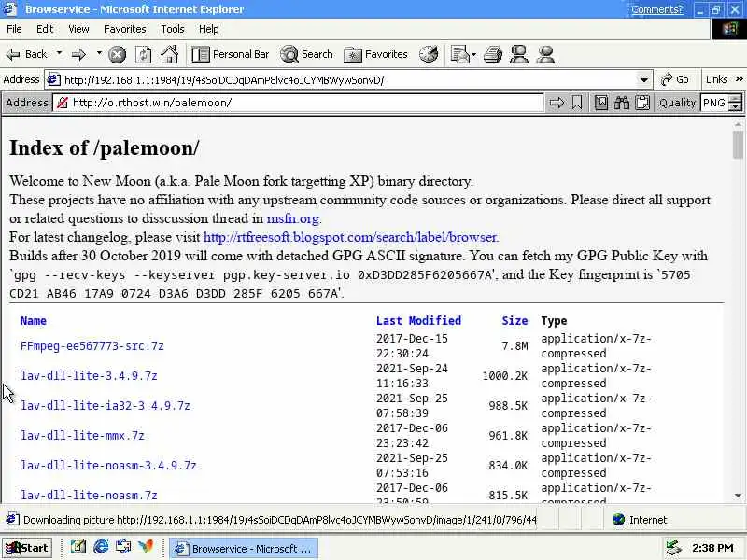
Task: Open lav-dll-lite-3.4.9.7z file link
Action: pos(89,376)
